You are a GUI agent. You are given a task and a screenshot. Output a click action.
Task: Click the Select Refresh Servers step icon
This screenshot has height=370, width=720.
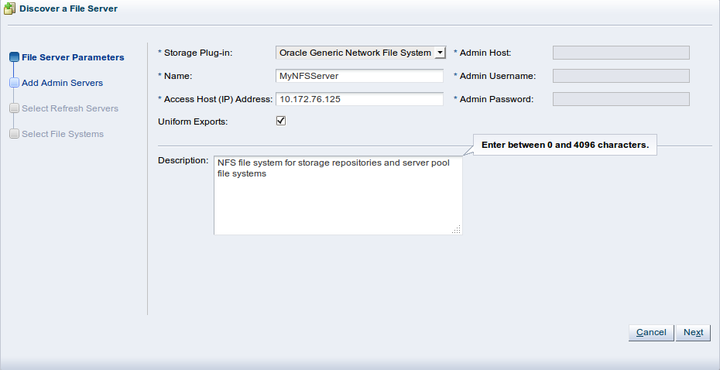14,109
